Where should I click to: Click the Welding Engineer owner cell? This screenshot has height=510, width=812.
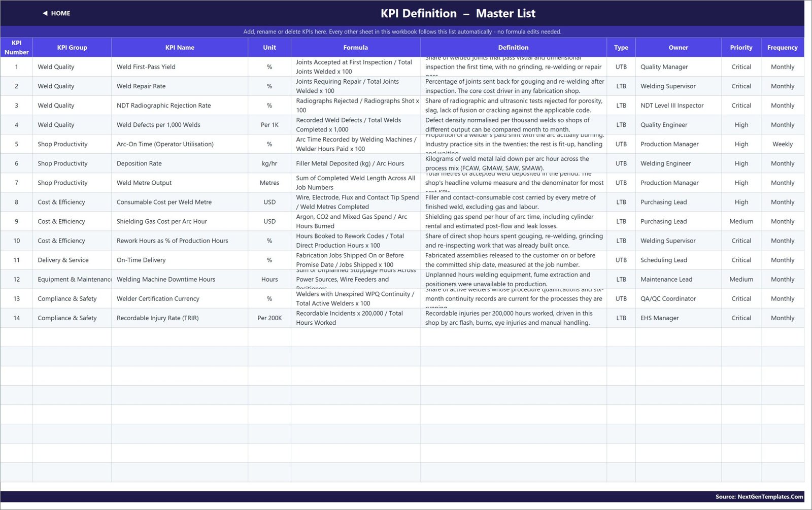(x=679, y=163)
